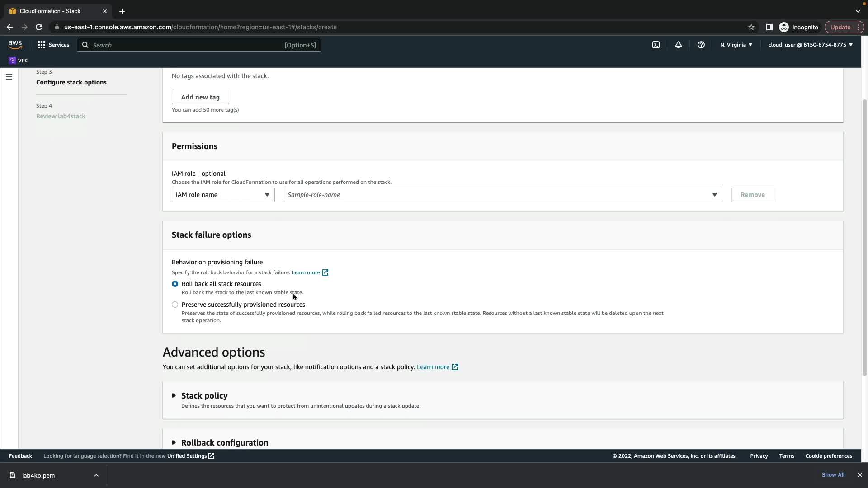Open the cloud_user account menu

tap(810, 45)
